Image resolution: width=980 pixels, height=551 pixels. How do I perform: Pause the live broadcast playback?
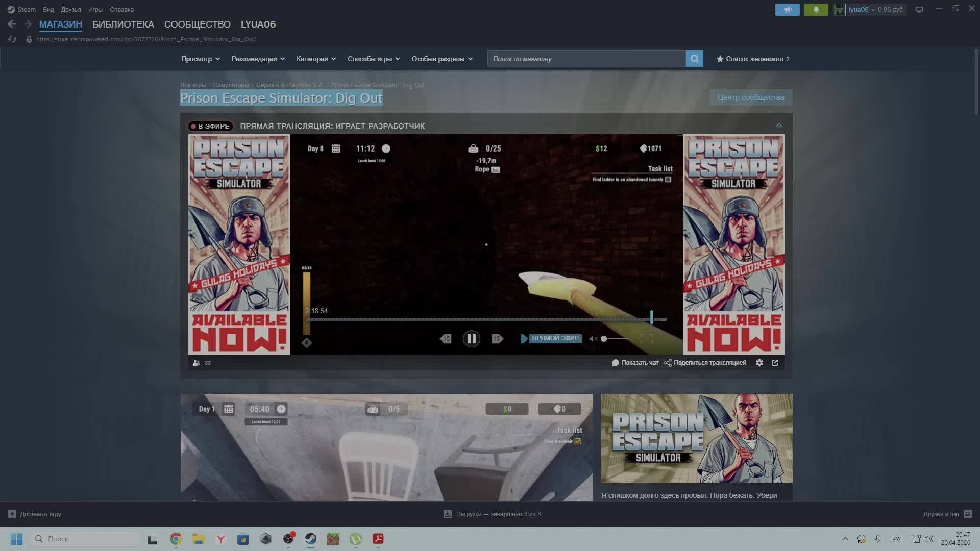472,338
